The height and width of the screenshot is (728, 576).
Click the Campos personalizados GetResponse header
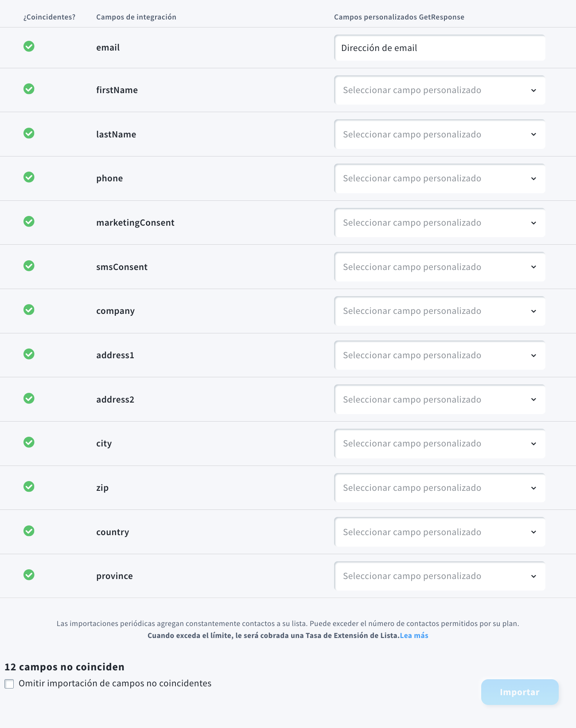(x=399, y=17)
